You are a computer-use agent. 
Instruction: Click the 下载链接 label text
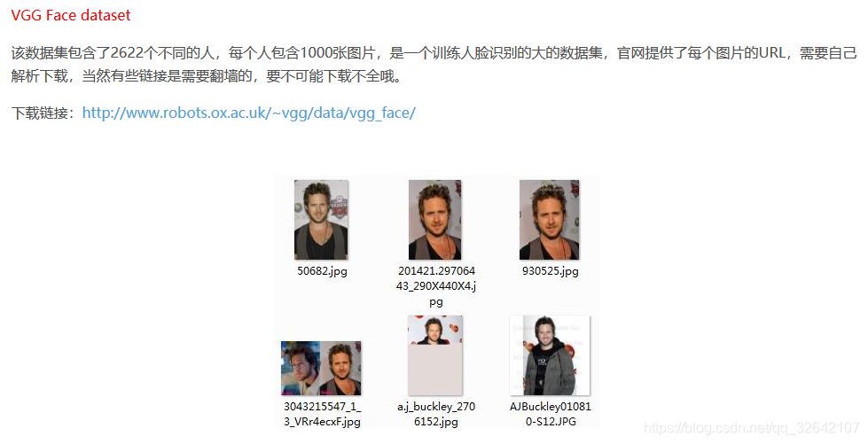[x=43, y=113]
